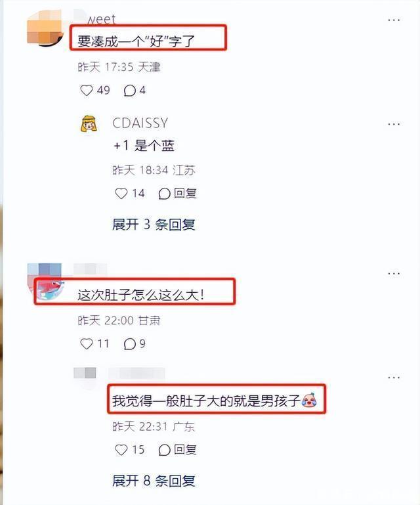Open the 9 replies comment bubble
The width and height of the screenshot is (420, 505).
coord(129,344)
